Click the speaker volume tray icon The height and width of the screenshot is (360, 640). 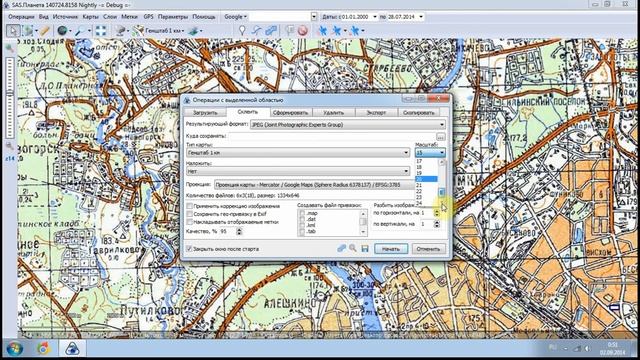click(x=587, y=349)
